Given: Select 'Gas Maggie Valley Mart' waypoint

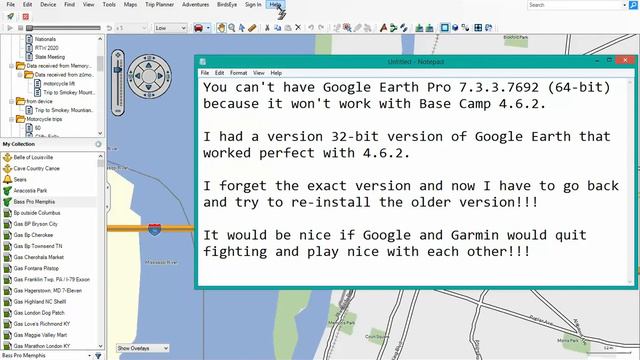Looking at the screenshot, I should tap(40, 335).
